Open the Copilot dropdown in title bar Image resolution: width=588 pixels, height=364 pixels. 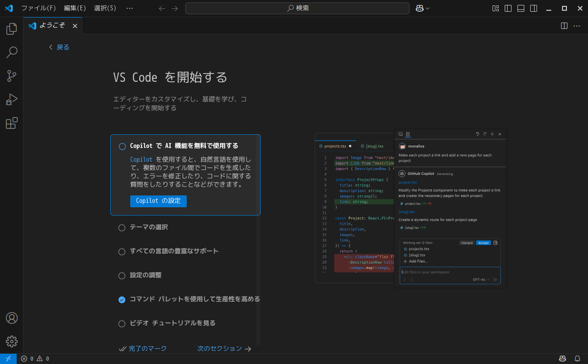[x=422, y=8]
